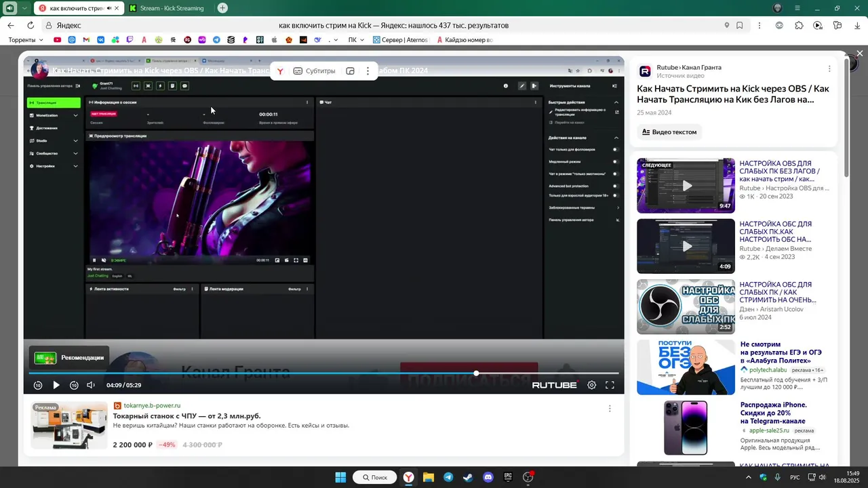Open the address bar three-dot menu

pos(759,26)
